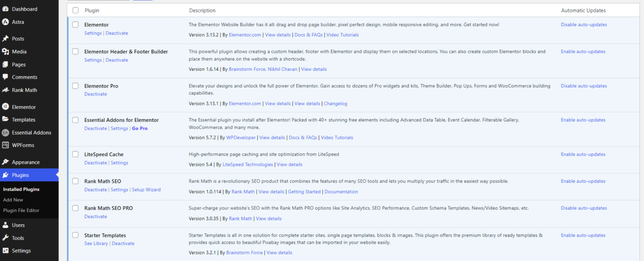The height and width of the screenshot is (261, 644).
Task: View details of Rank Math SEO PRO
Action: pos(269,219)
